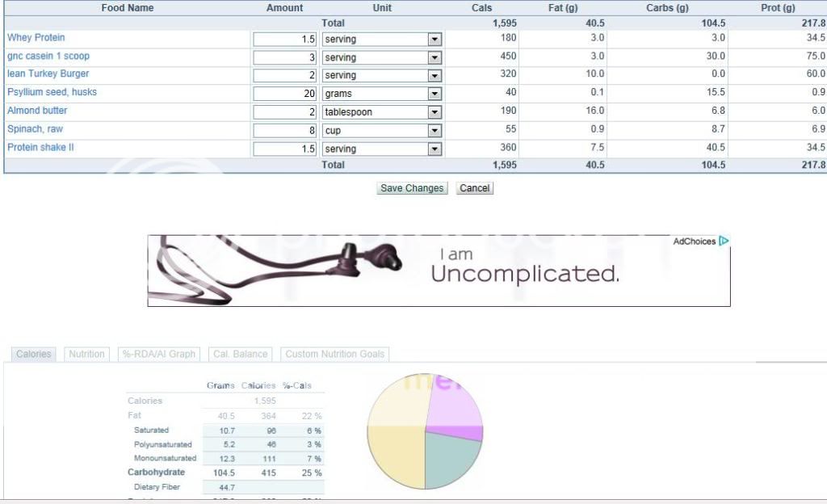Click the Cancel button
This screenshot has width=827, height=504.
(474, 188)
